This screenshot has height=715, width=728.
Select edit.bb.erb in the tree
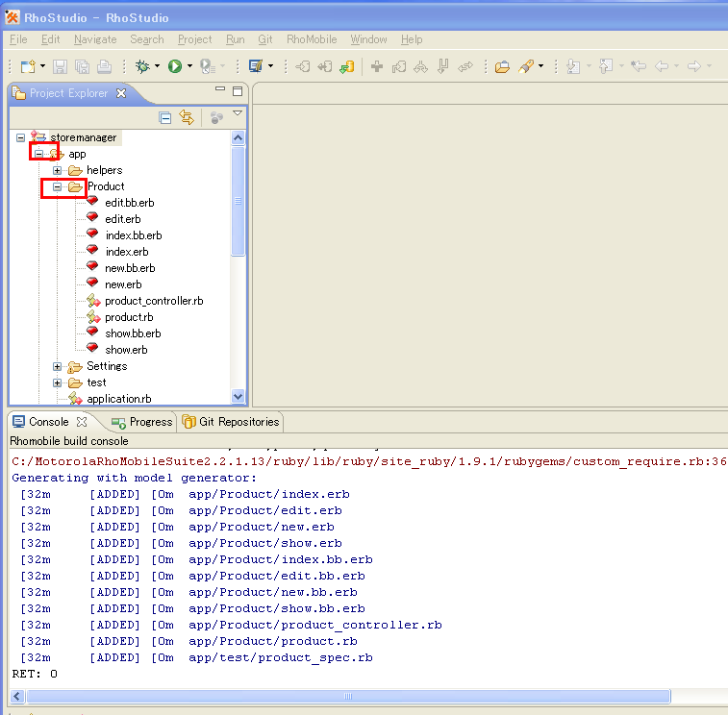[x=130, y=203]
